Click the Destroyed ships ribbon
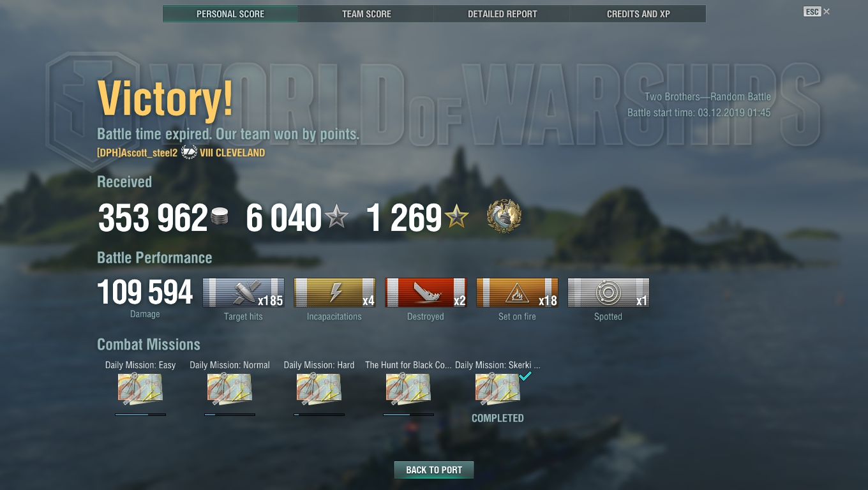The image size is (868, 490). [426, 292]
